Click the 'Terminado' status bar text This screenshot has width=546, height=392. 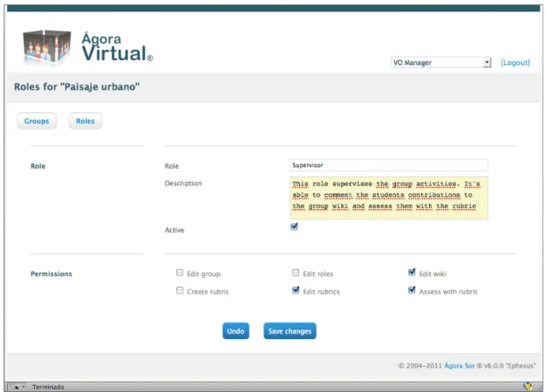pyautogui.click(x=48, y=387)
